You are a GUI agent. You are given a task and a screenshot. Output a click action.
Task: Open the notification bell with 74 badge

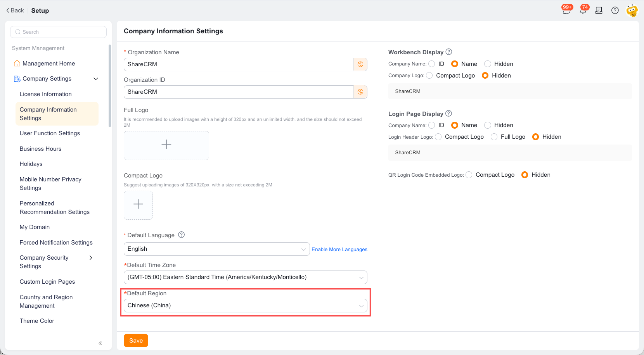(583, 10)
